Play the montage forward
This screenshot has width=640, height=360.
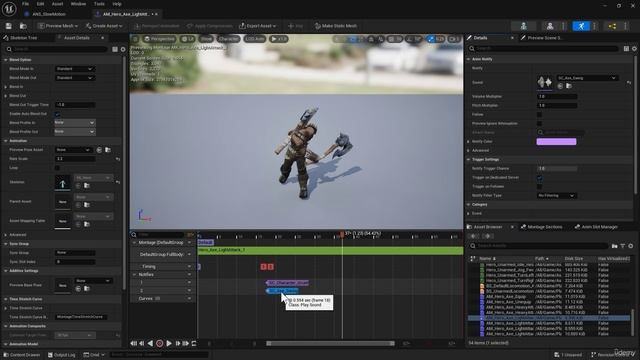[169, 344]
